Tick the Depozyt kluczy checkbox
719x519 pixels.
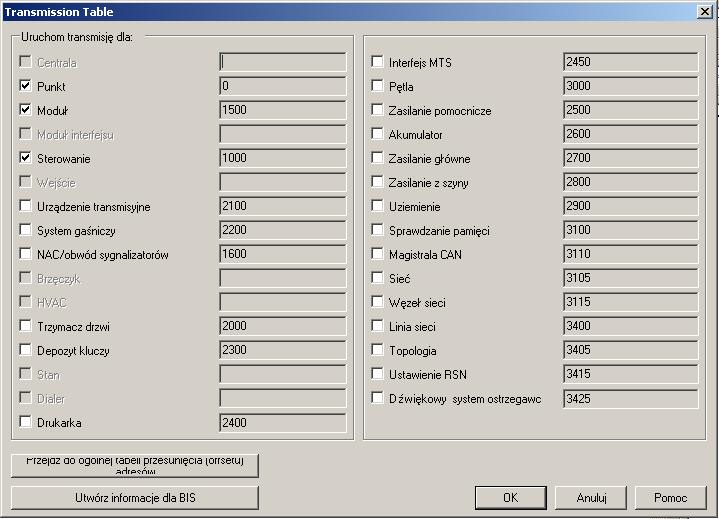point(26,349)
